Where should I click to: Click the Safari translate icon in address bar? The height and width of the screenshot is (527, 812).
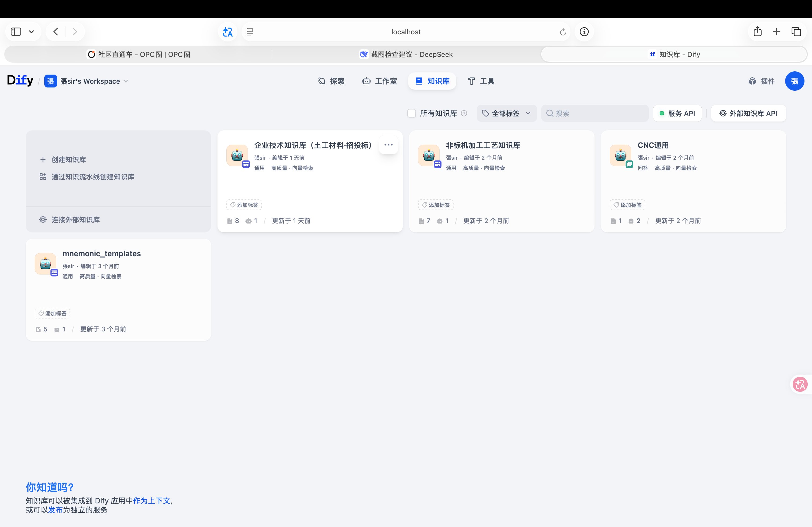tap(227, 32)
